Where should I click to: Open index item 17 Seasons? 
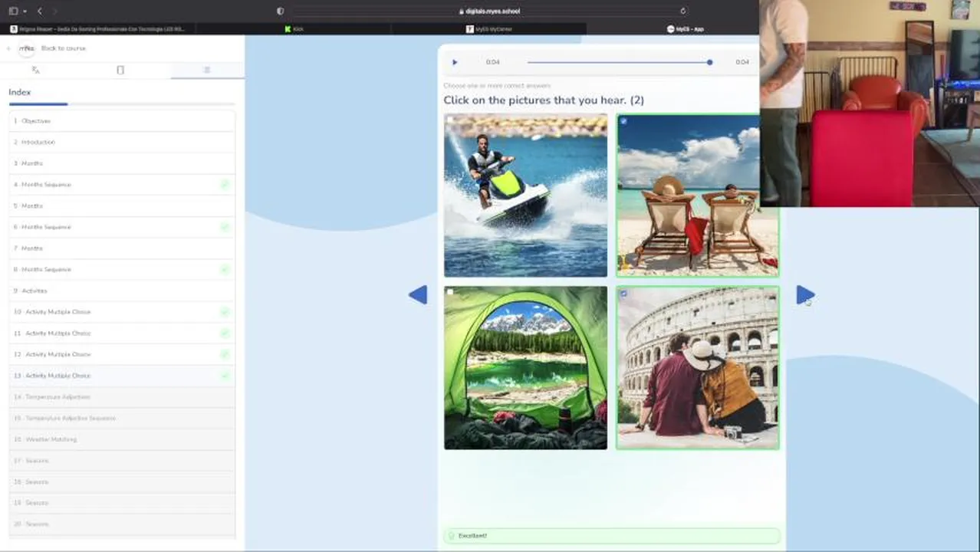point(122,461)
